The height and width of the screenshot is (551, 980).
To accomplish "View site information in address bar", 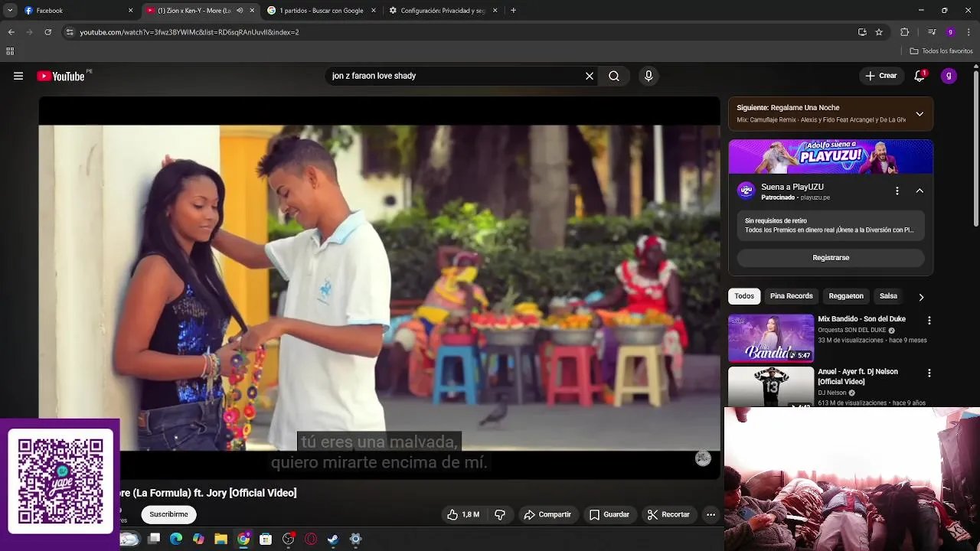I will pyautogui.click(x=70, y=32).
